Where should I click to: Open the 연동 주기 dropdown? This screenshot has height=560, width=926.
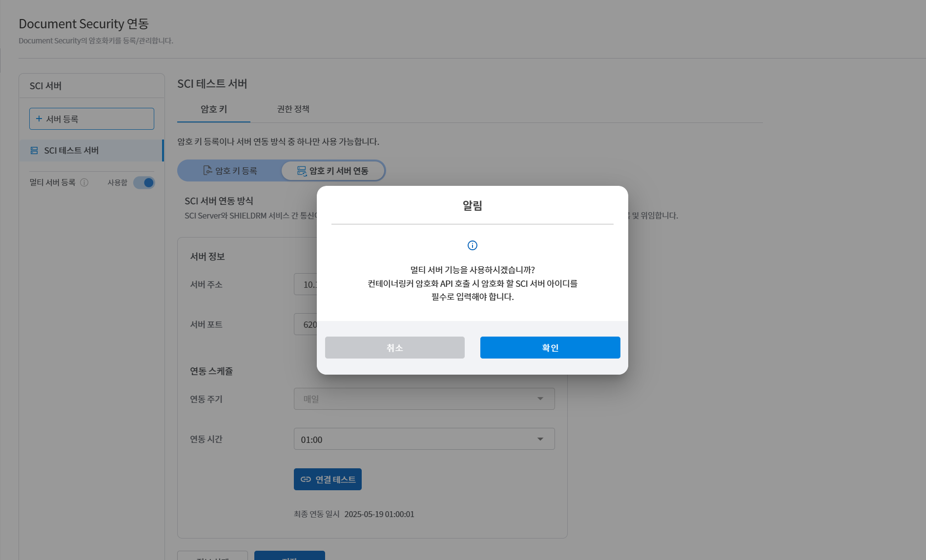424,399
